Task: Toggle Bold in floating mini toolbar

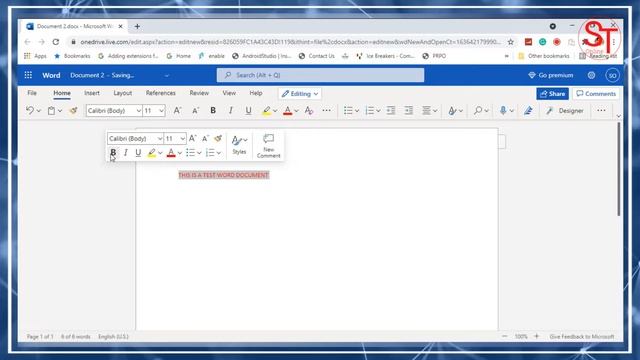Action: click(113, 152)
